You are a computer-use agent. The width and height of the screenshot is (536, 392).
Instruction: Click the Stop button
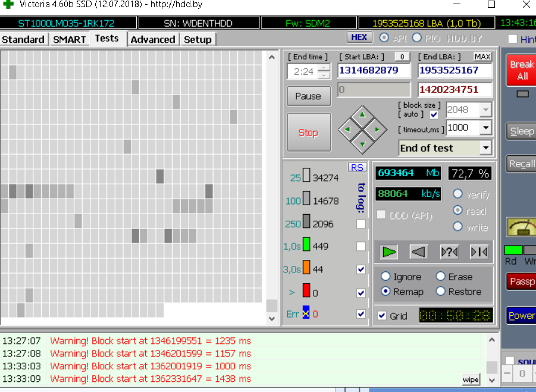point(309,132)
